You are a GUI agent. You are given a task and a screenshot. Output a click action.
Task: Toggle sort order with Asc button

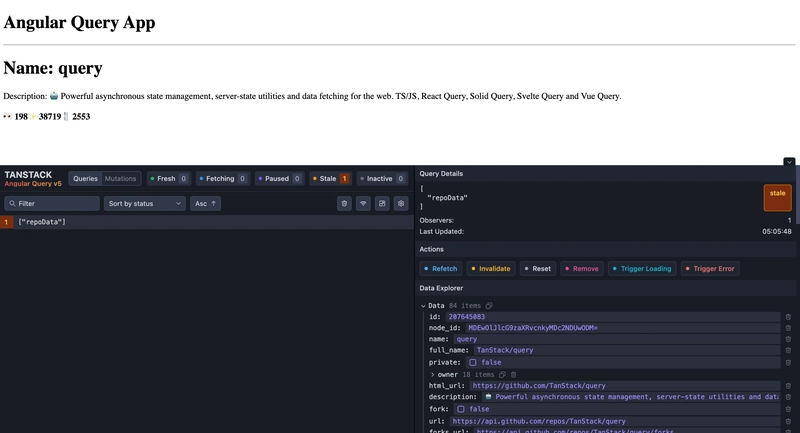(x=206, y=203)
